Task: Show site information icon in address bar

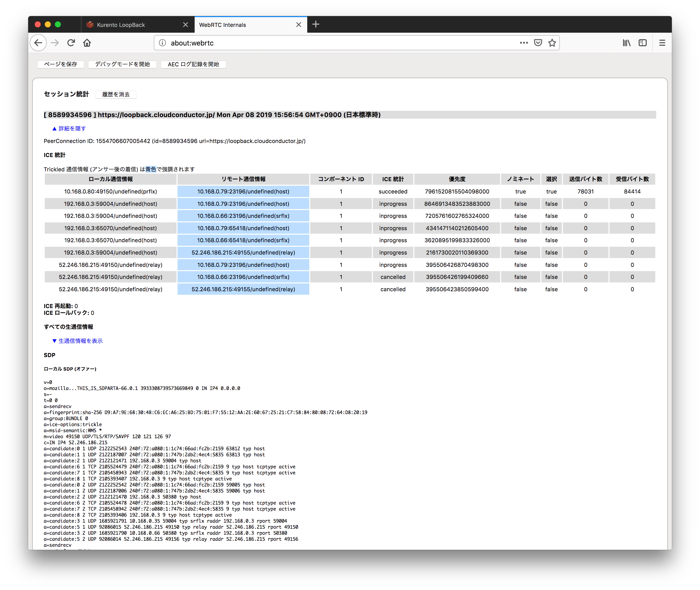Action: [162, 43]
